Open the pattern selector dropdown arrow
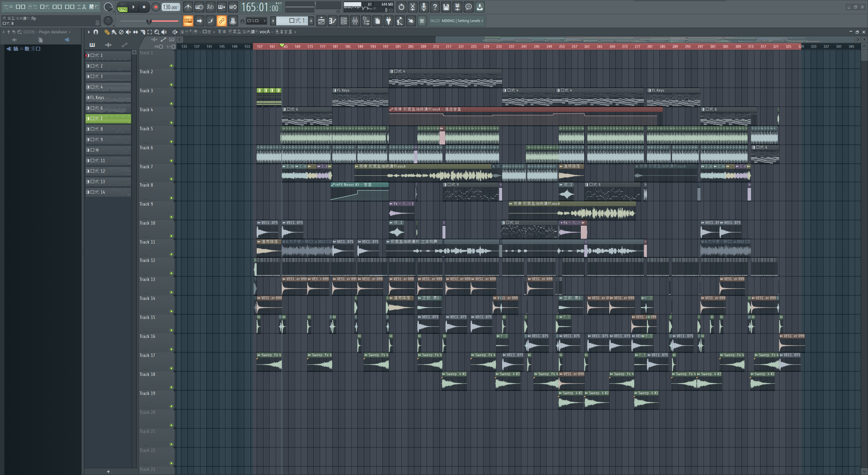 (x=273, y=21)
